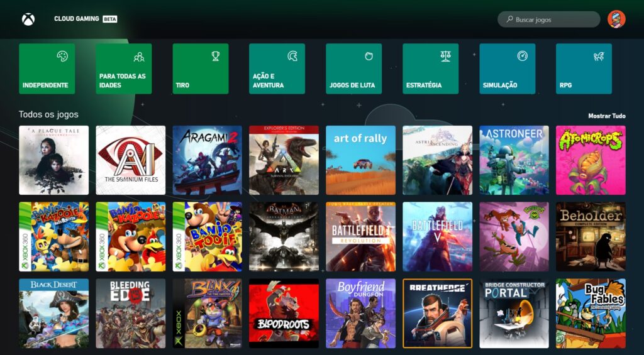Select the Bleeding Edge game tile
This screenshot has height=355, width=644.
tap(131, 314)
